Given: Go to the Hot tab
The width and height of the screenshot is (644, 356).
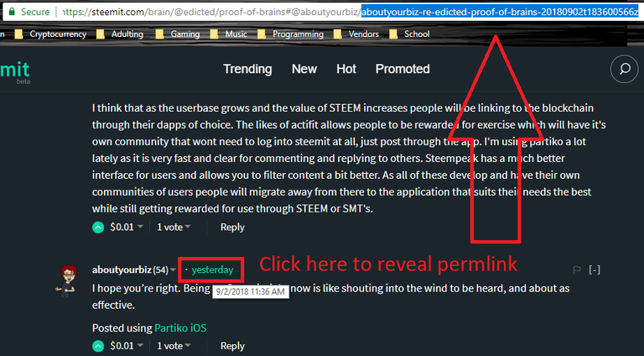Looking at the screenshot, I should [x=346, y=69].
